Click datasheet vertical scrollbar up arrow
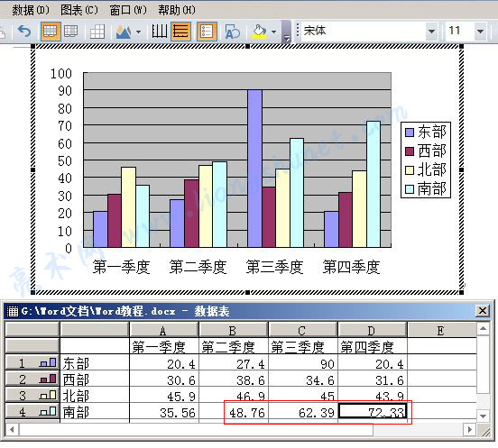This screenshot has width=498, height=448. 483,329
